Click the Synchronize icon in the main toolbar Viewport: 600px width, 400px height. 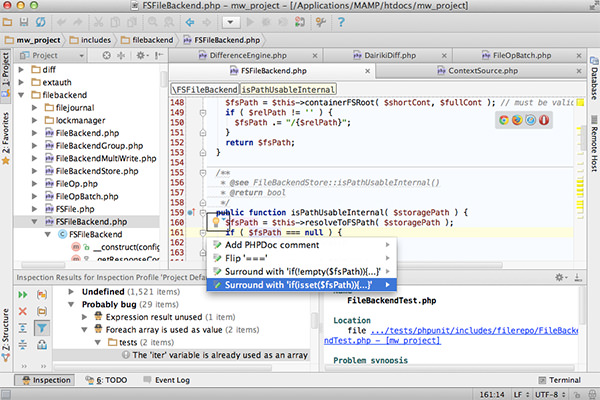[41, 21]
